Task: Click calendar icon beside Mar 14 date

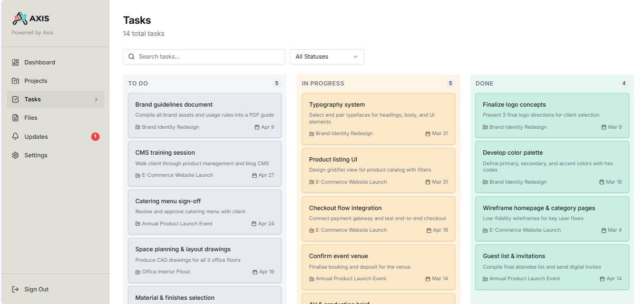Action: [428, 279]
